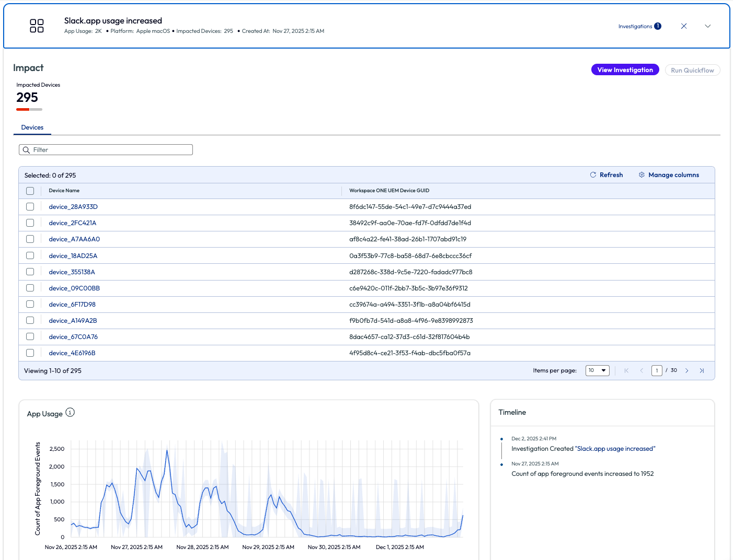
Task: Sort by Device Name column header
Action: [64, 191]
